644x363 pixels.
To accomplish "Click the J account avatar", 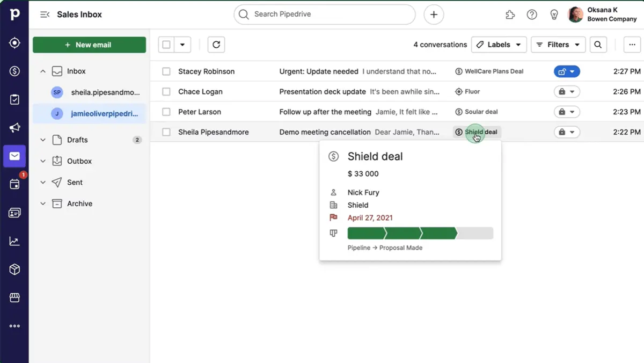I will click(57, 114).
